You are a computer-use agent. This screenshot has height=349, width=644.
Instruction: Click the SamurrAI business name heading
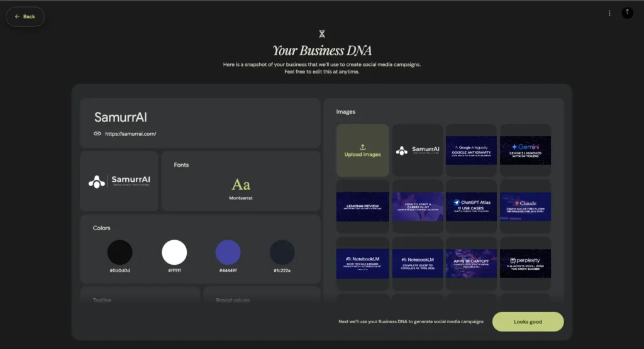coord(120,118)
